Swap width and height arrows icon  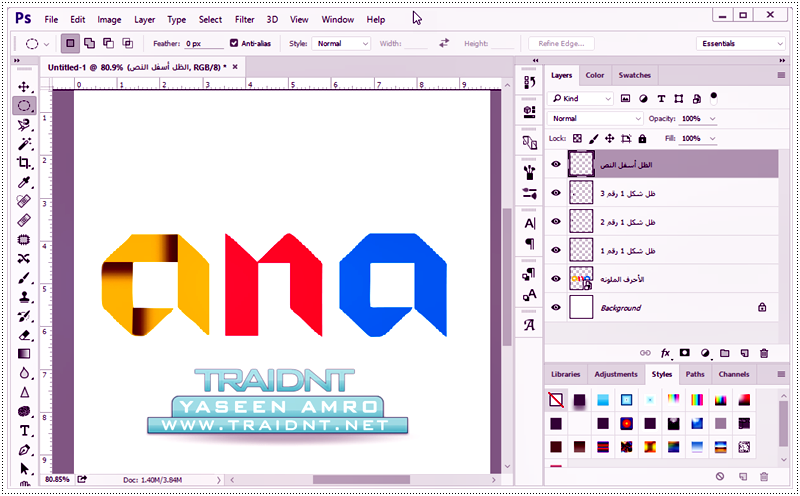[444, 43]
